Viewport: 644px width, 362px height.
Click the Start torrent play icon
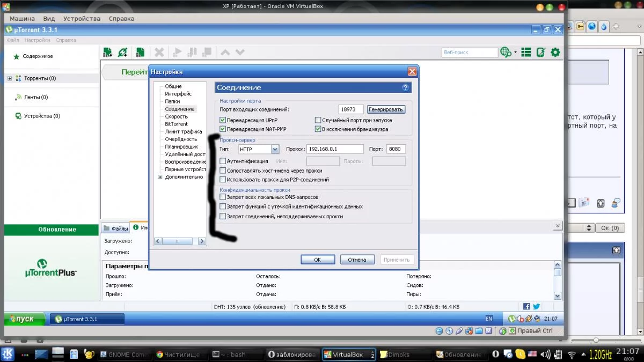pos(177,52)
